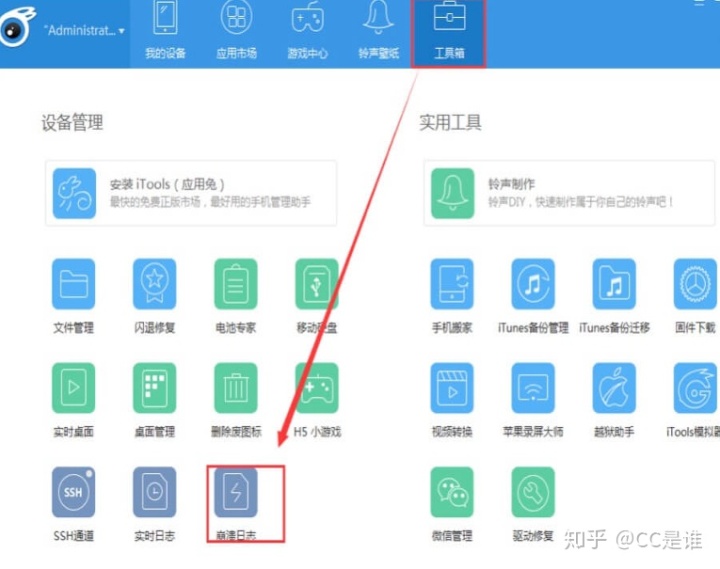Open 微信管理 WeChat manager

452,492
